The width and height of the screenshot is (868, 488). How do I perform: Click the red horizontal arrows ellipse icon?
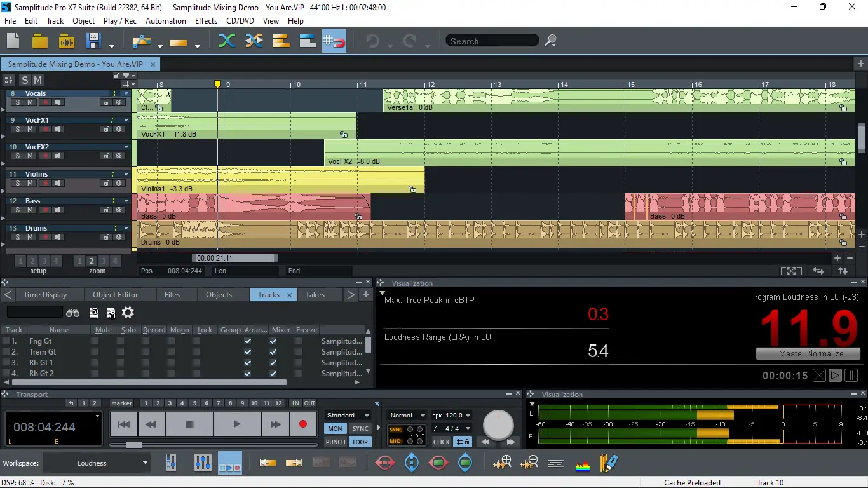(x=385, y=463)
